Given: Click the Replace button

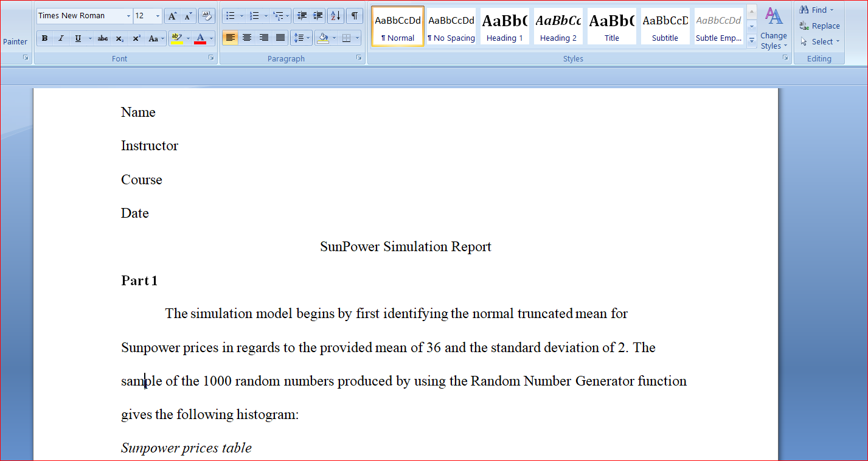Looking at the screenshot, I should (819, 26).
